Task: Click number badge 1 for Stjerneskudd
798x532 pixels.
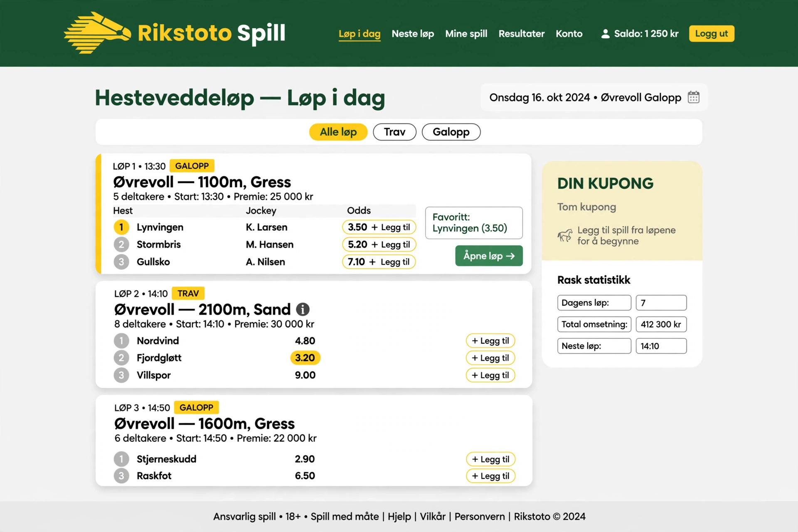Action: pos(121,459)
